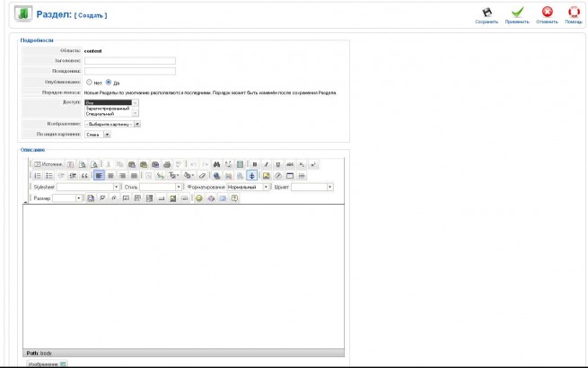
Task: Click the section title input field
Action: click(130, 61)
